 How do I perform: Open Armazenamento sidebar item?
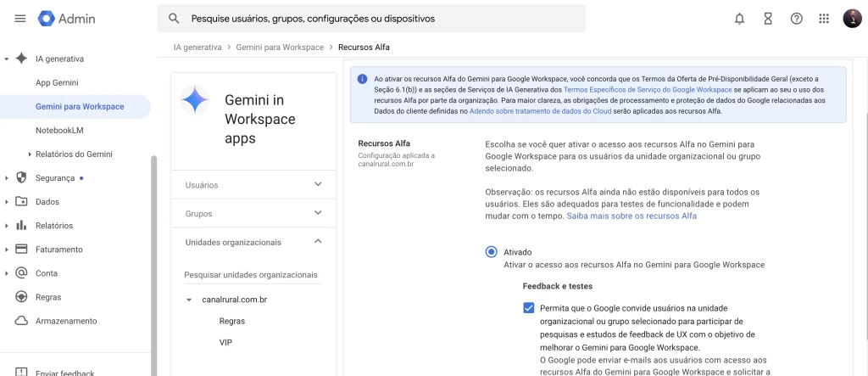(66, 321)
